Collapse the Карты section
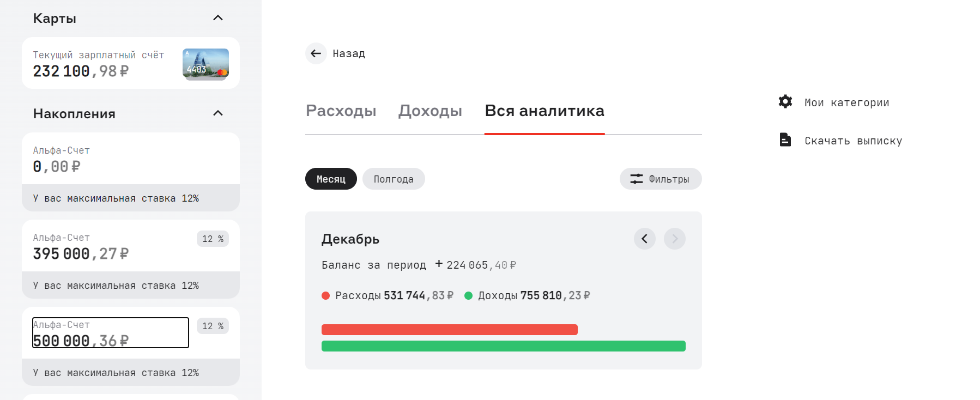Image resolution: width=980 pixels, height=400 pixels. pyautogui.click(x=218, y=18)
